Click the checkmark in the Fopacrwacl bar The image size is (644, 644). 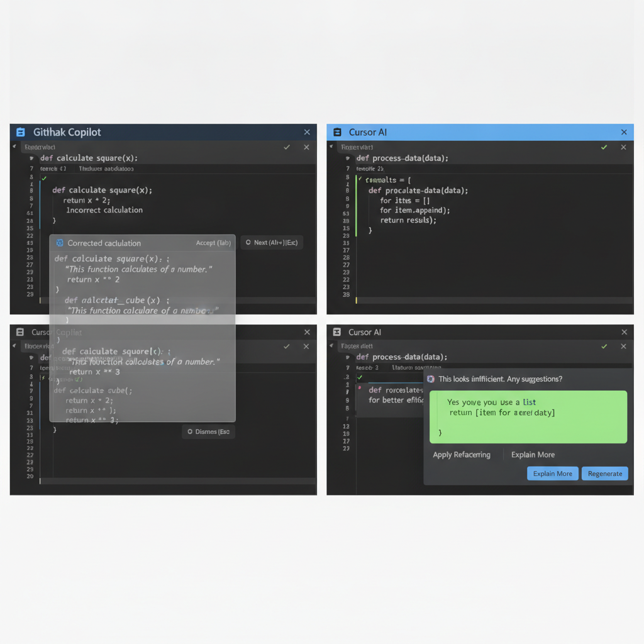[x=287, y=147]
